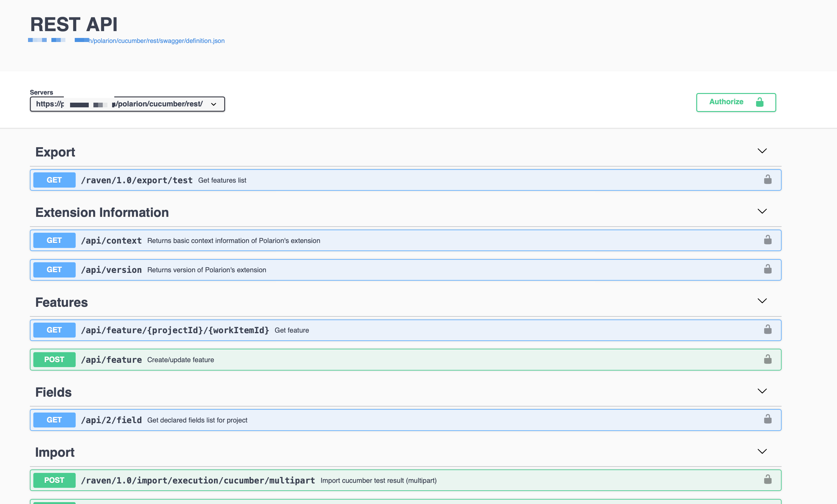Click the padlock on the cucumber multipart import endpoint

pyautogui.click(x=768, y=480)
